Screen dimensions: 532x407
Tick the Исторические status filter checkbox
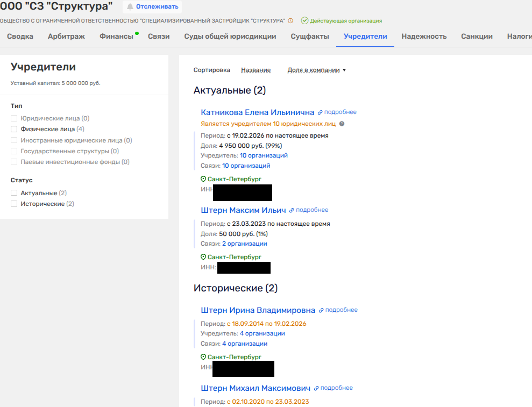(x=14, y=204)
